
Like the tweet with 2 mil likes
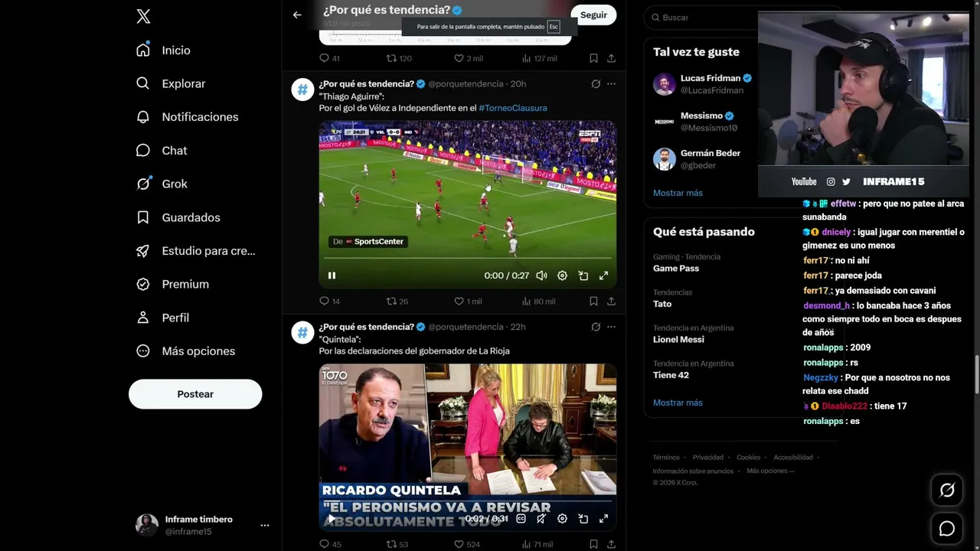469,58
